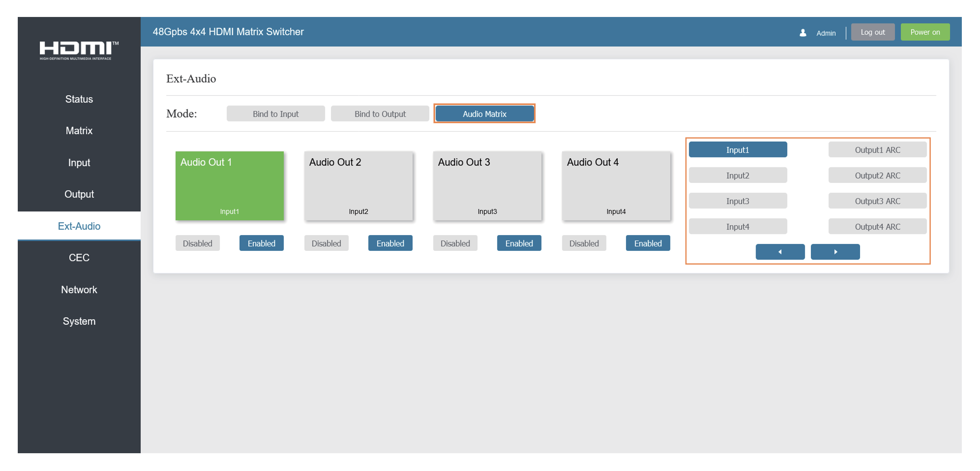The image size is (980, 471).
Task: Click the 48Gpbs 4x4 HDMI Matrix Switcher title
Action: tap(228, 32)
